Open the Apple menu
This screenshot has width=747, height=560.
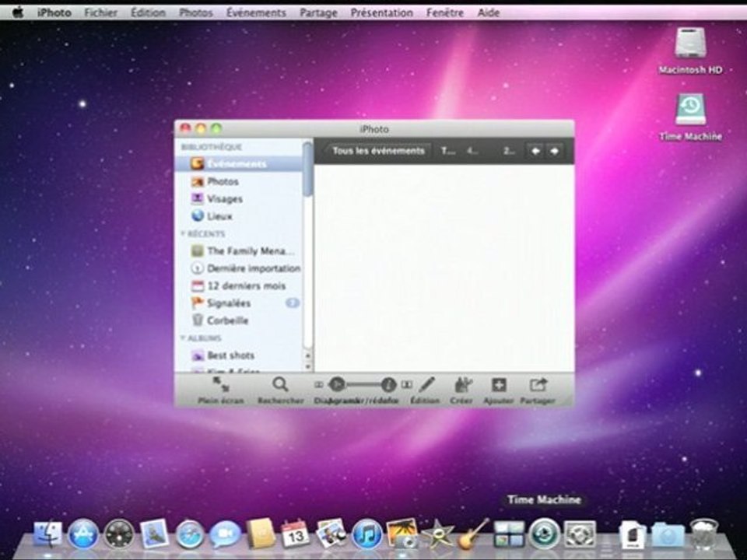[x=18, y=12]
